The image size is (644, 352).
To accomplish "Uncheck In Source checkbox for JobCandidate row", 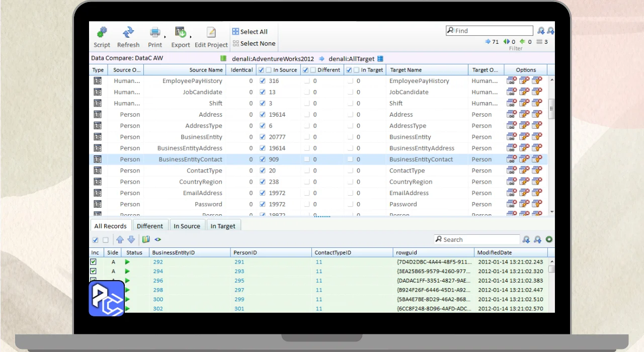I will click(x=262, y=92).
